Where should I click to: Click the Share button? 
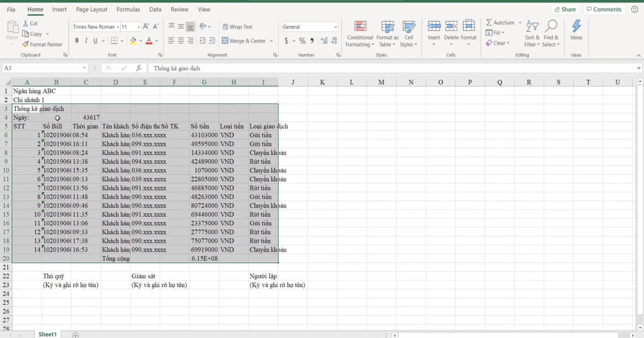tap(566, 9)
